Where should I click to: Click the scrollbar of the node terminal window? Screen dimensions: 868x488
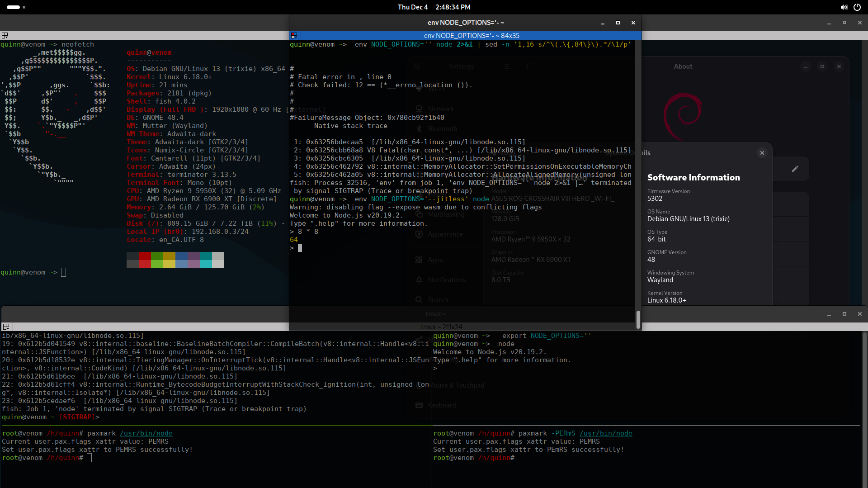point(638,320)
